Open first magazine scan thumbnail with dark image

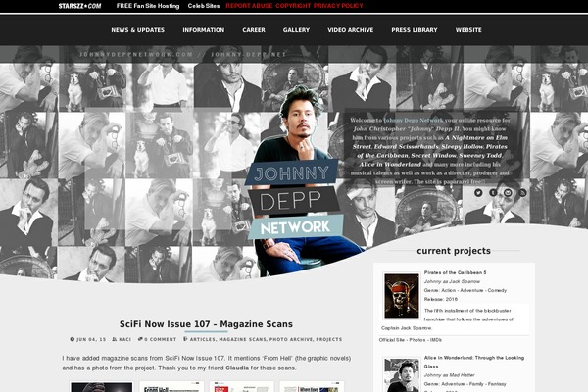tap(102, 387)
